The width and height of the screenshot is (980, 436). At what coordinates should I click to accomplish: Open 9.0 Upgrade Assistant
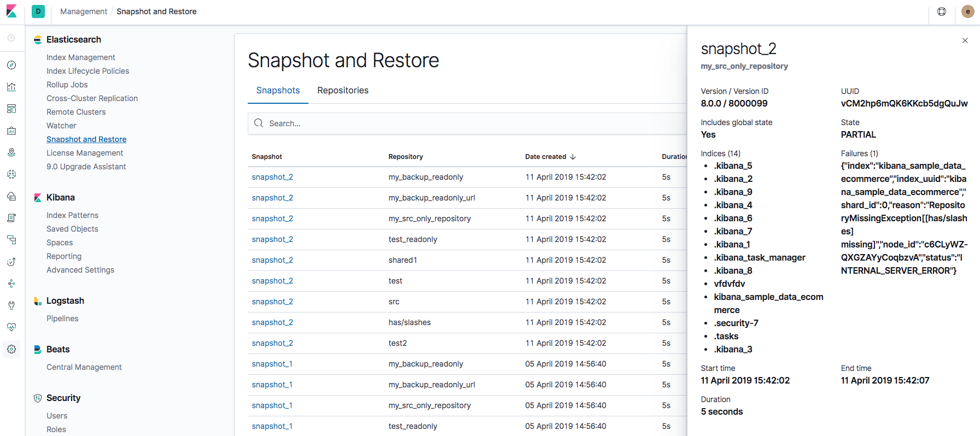coord(86,167)
